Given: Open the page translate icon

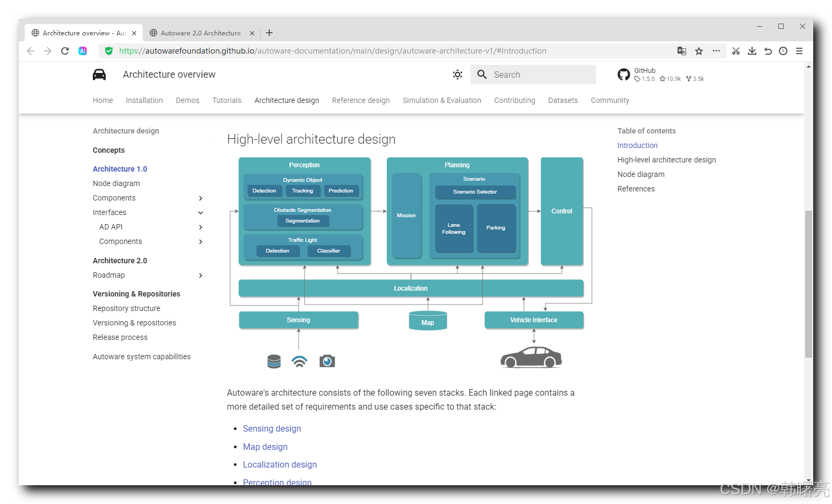Looking at the screenshot, I should [x=682, y=51].
